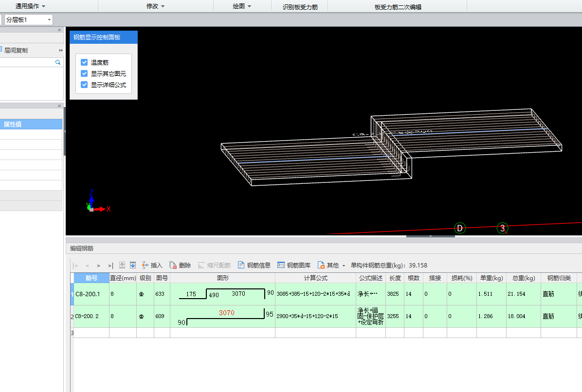The width and height of the screenshot is (582, 392).
Task: Click 单重(kg) column header
Action: tap(491, 278)
